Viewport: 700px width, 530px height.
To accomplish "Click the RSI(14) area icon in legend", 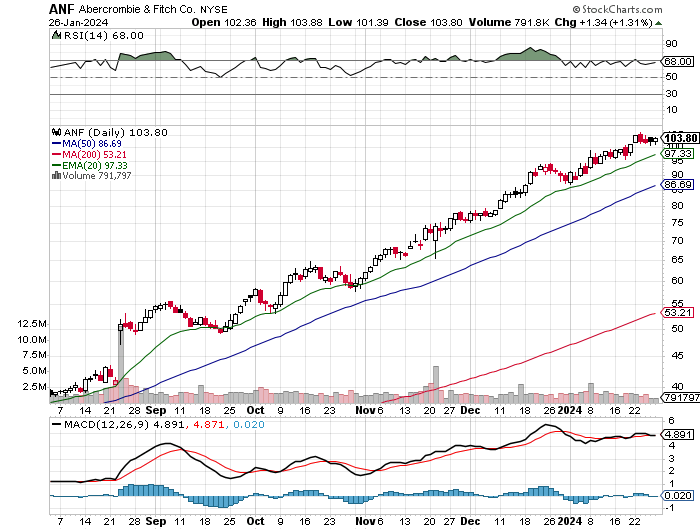I will (56, 35).
